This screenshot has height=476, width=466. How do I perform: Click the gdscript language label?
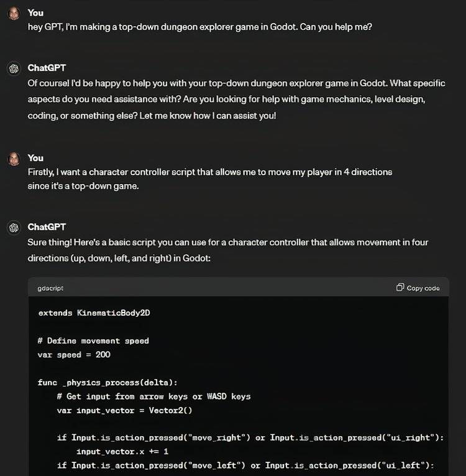coord(50,288)
